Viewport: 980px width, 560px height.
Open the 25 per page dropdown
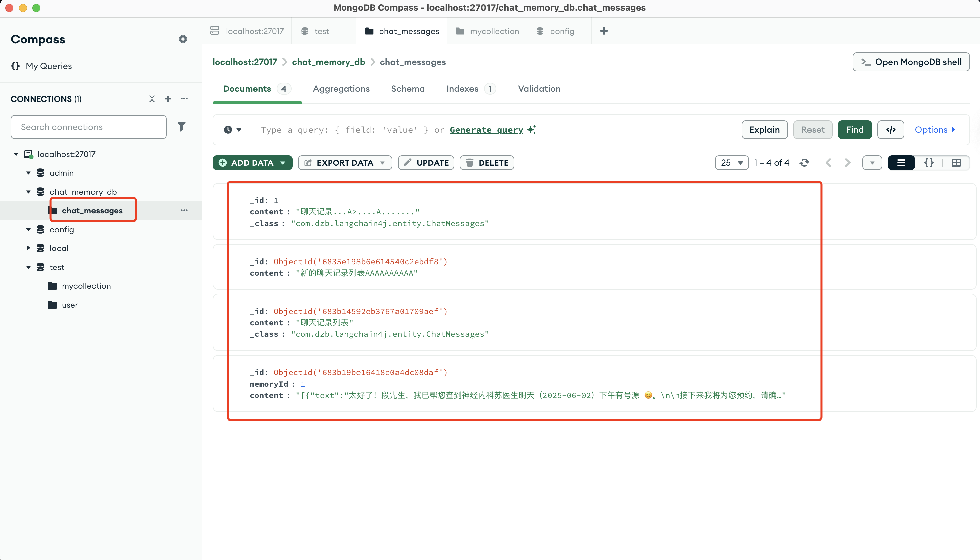(x=731, y=163)
